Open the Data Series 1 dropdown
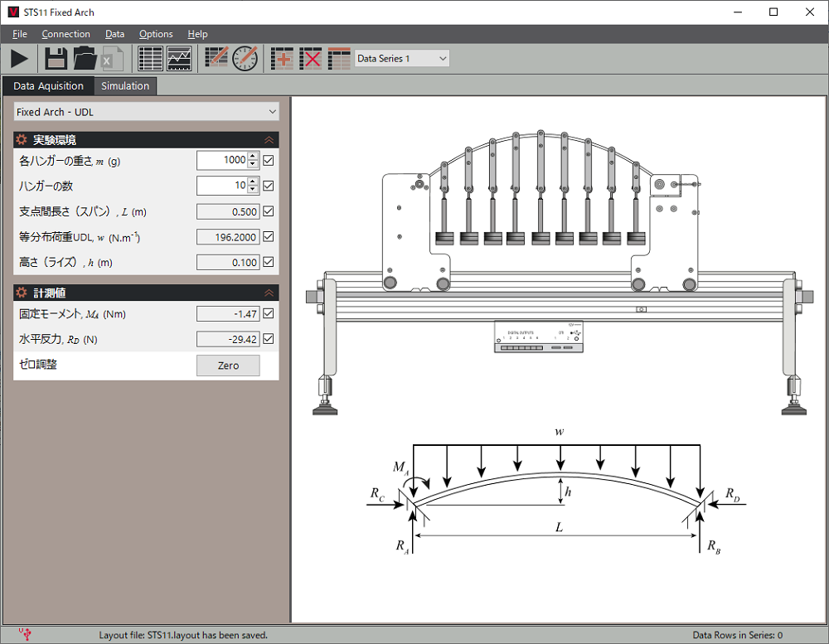Viewport: 829px width, 644px height. [x=402, y=58]
